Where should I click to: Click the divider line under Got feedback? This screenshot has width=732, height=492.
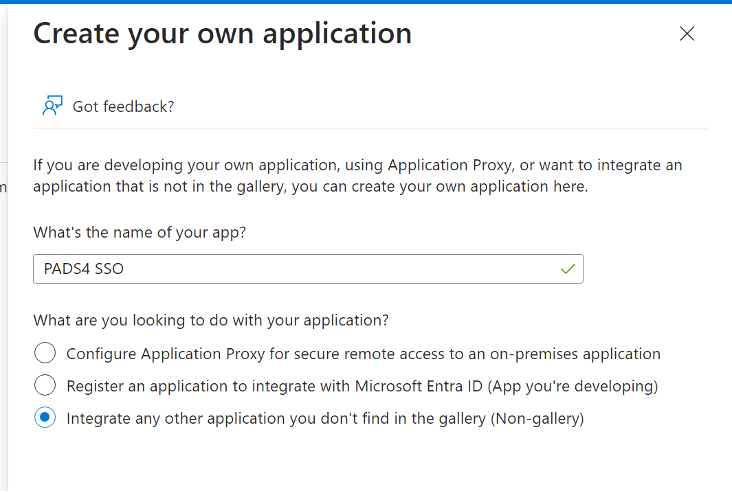[x=370, y=128]
